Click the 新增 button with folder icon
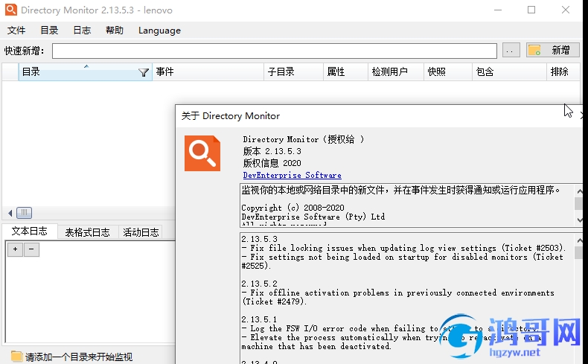The height and width of the screenshot is (364, 588). (553, 50)
